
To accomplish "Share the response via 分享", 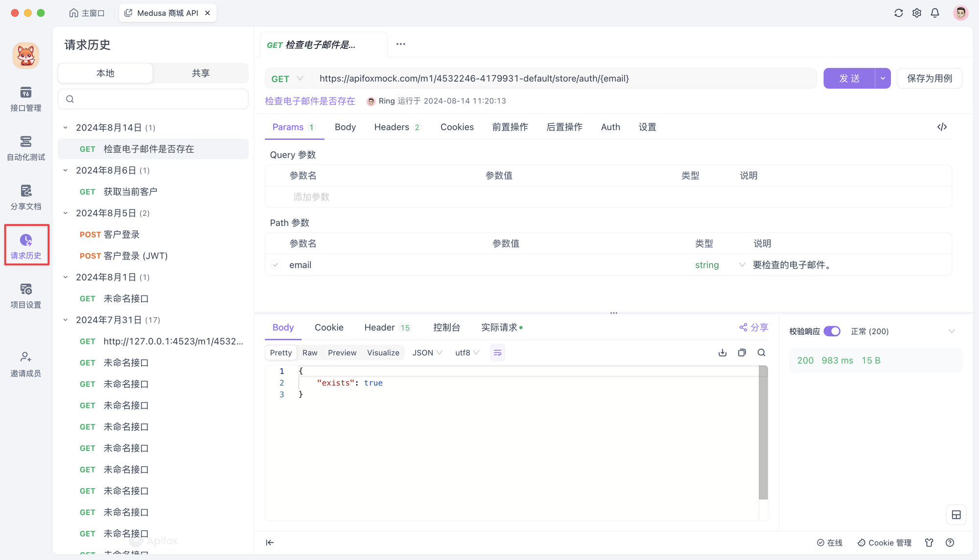I will coord(754,327).
